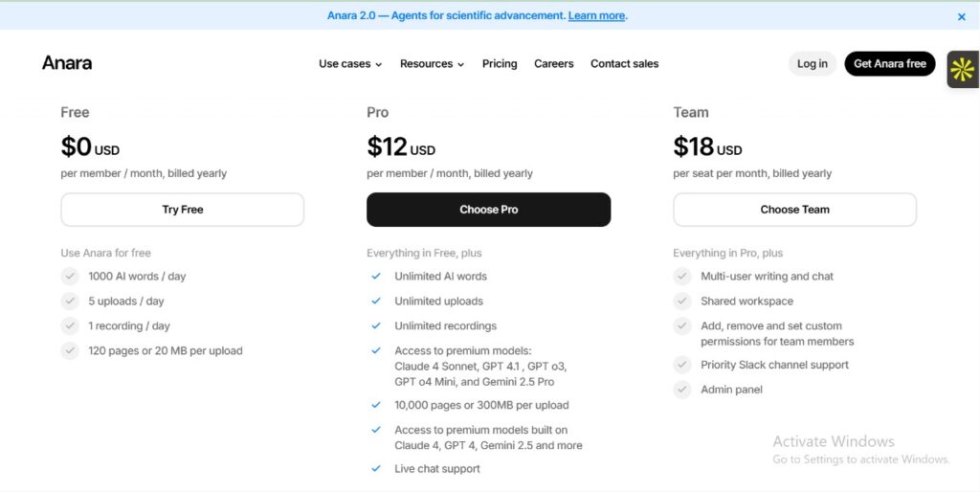This screenshot has height=492, width=980.
Task: Click check icon beside Add, remove and set custom permissions
Action: pos(682,325)
